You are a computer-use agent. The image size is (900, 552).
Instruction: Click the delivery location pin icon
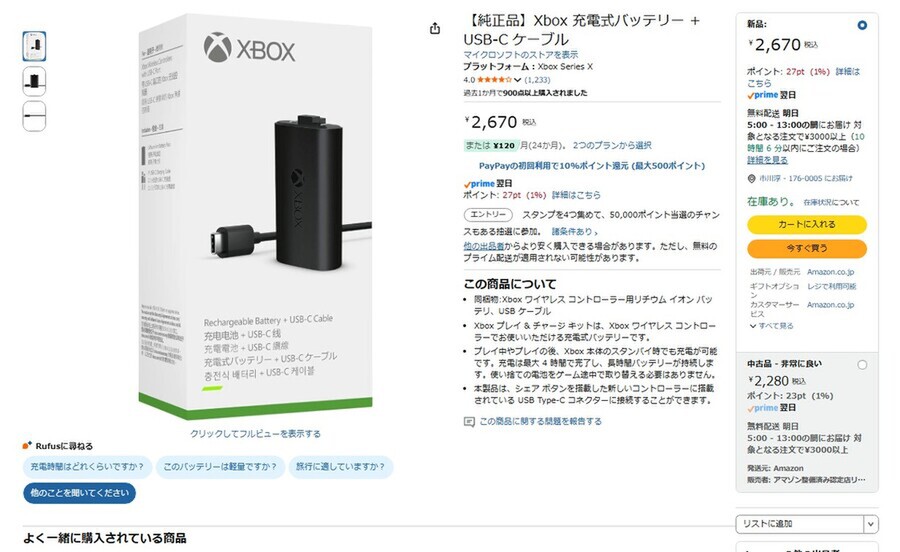(751, 178)
